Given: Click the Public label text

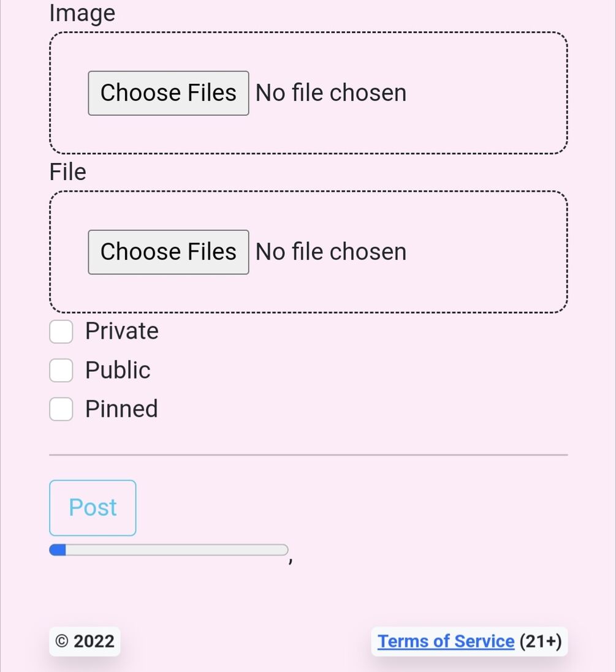Looking at the screenshot, I should point(118,370).
